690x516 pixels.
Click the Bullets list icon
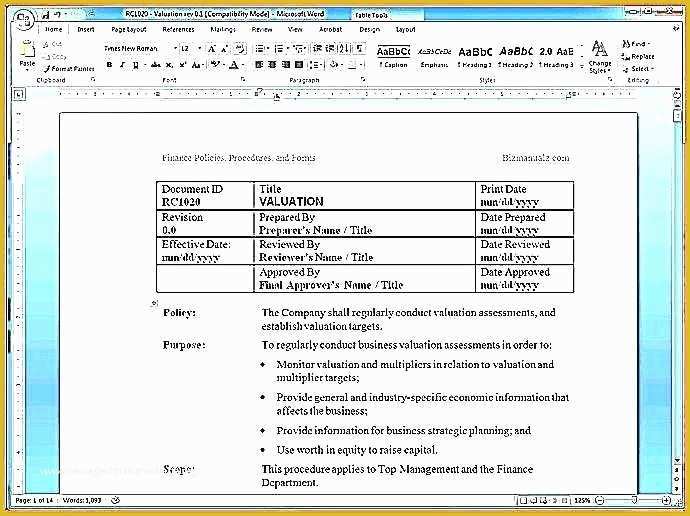pyautogui.click(x=260, y=48)
